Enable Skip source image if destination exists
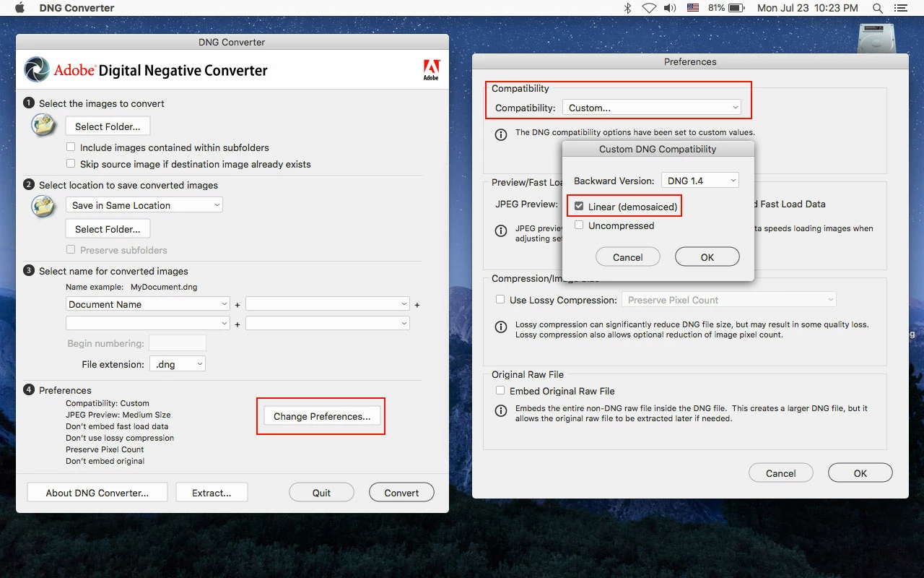The image size is (924, 578). coord(71,164)
